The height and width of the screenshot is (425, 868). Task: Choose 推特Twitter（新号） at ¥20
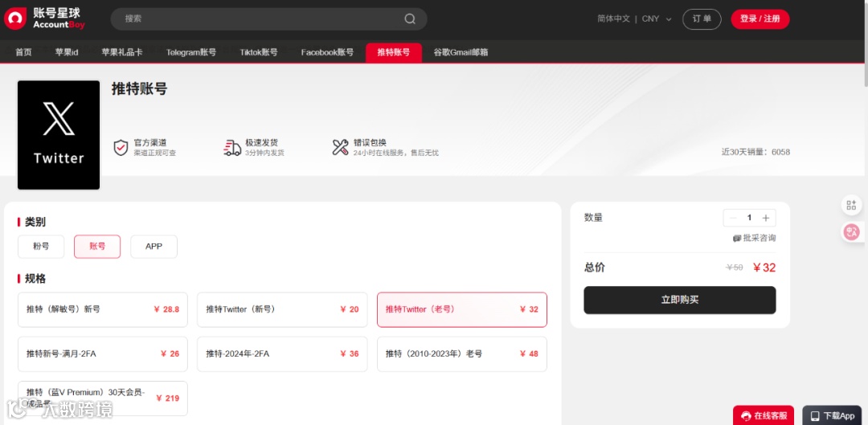click(282, 310)
